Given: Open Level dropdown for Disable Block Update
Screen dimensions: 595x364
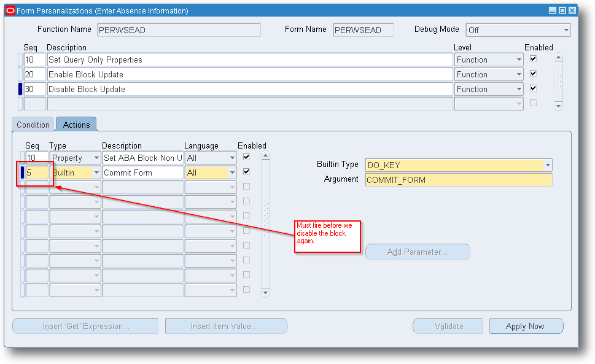Looking at the screenshot, I should (519, 89).
